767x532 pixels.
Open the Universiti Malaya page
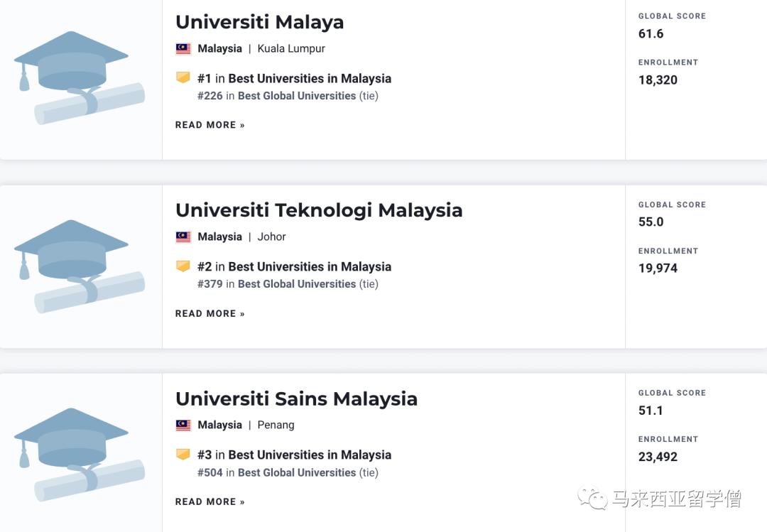[x=259, y=22]
